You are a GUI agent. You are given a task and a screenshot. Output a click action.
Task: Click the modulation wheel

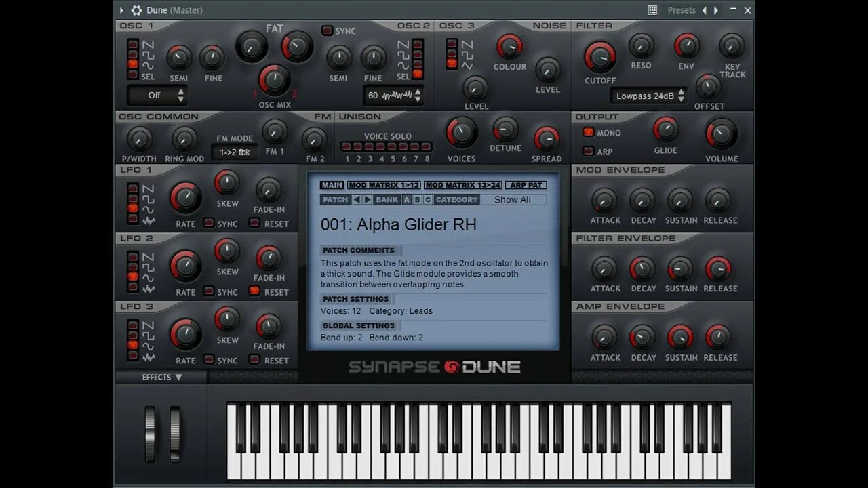[x=175, y=434]
